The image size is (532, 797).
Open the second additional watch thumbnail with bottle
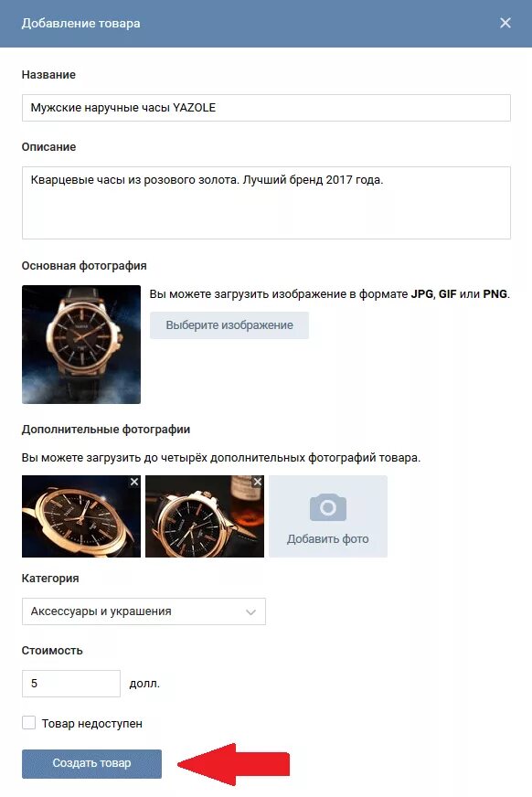[x=205, y=516]
